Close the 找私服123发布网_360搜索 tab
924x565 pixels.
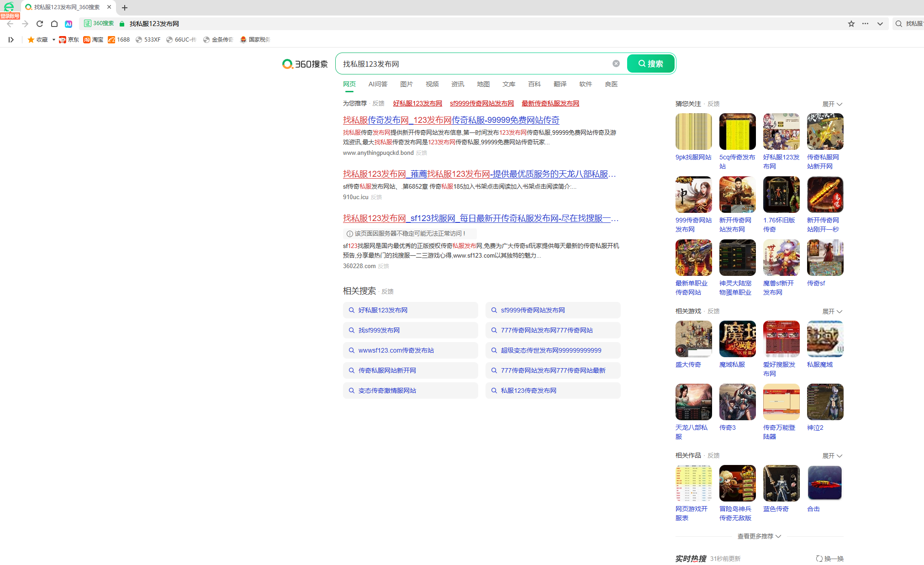pyautogui.click(x=109, y=7)
